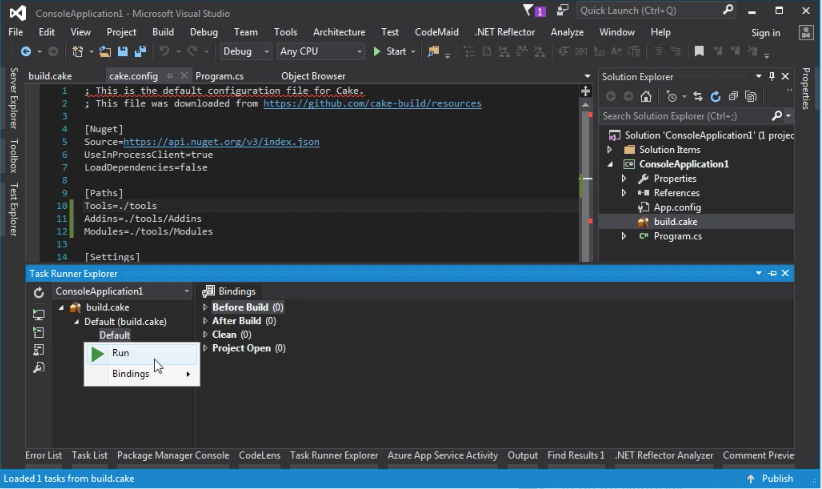Open the Error List tab
The height and width of the screenshot is (489, 822).
click(x=43, y=456)
